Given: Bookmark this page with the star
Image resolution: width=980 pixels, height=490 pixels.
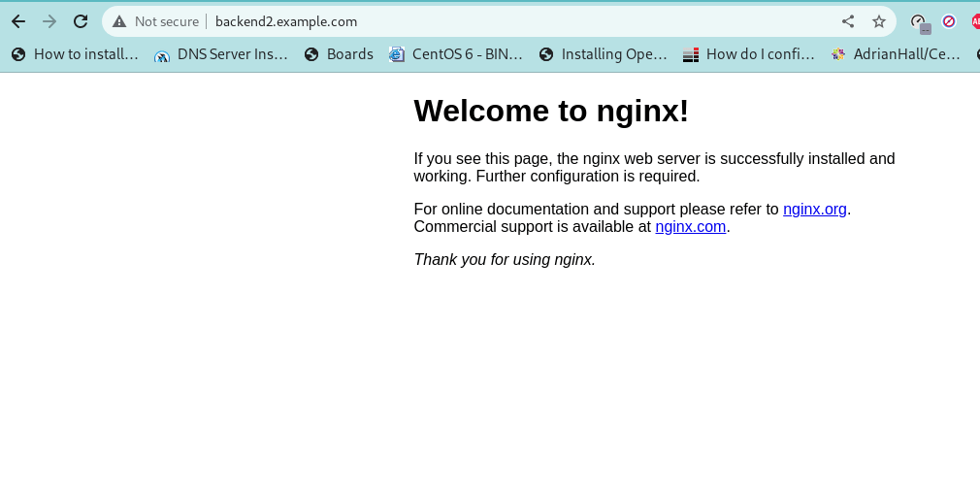Looking at the screenshot, I should (879, 22).
